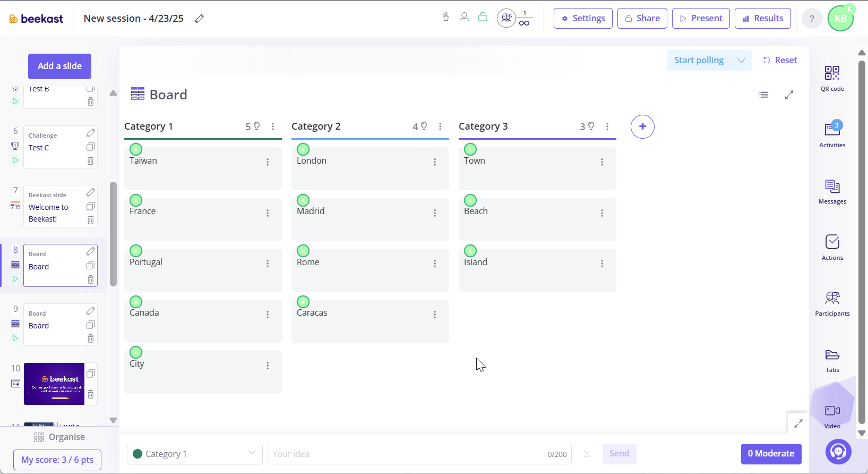Click Organise slides
This screenshot has width=868, height=474.
click(x=59, y=437)
